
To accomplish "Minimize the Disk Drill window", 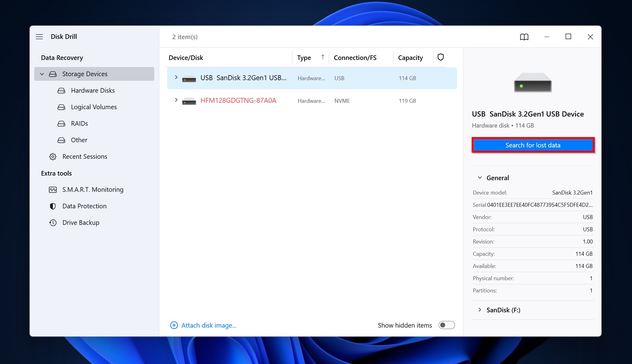I will [547, 37].
